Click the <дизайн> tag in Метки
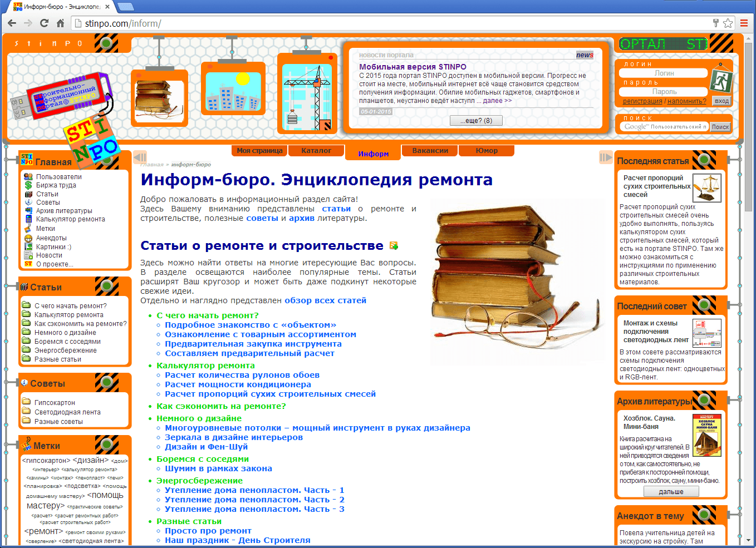 point(91,460)
